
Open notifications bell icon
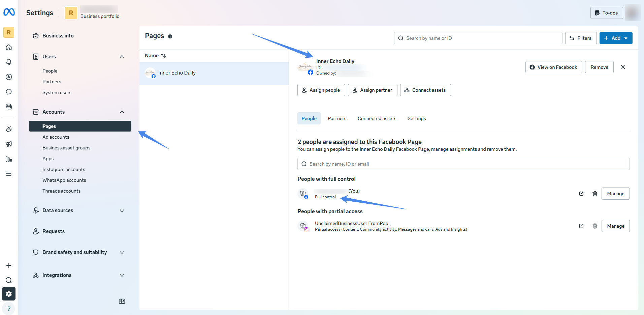tap(9, 62)
